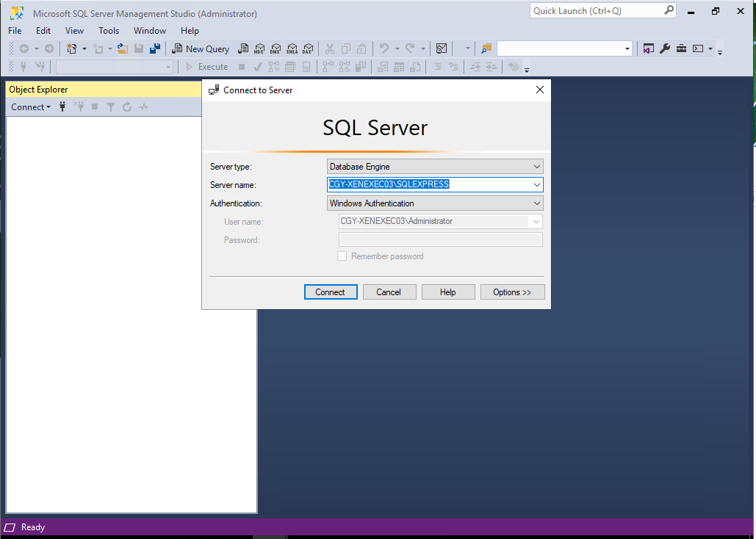This screenshot has height=539, width=756.
Task: Expand the Server type dropdown
Action: click(537, 167)
